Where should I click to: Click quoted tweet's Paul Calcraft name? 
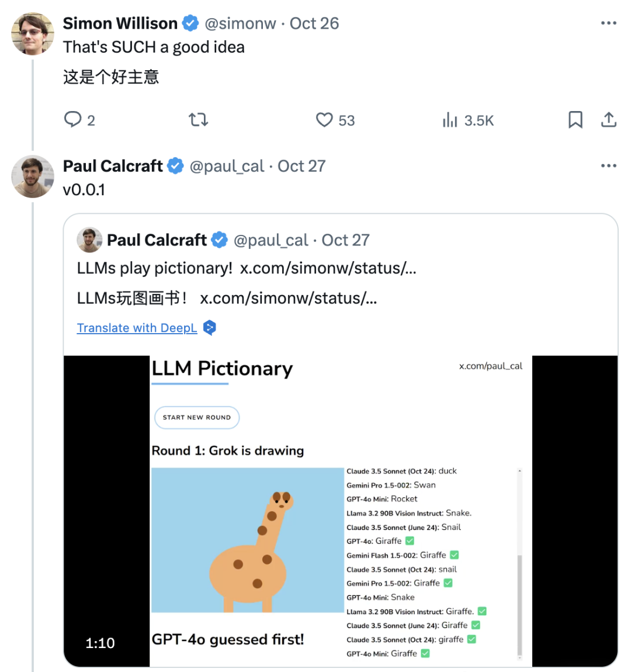pos(157,240)
